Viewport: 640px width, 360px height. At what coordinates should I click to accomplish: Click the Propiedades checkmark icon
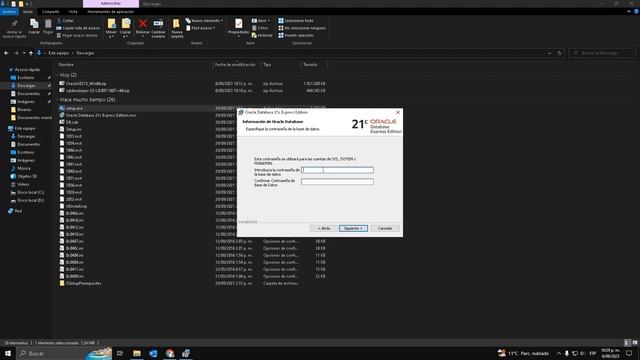(x=238, y=24)
